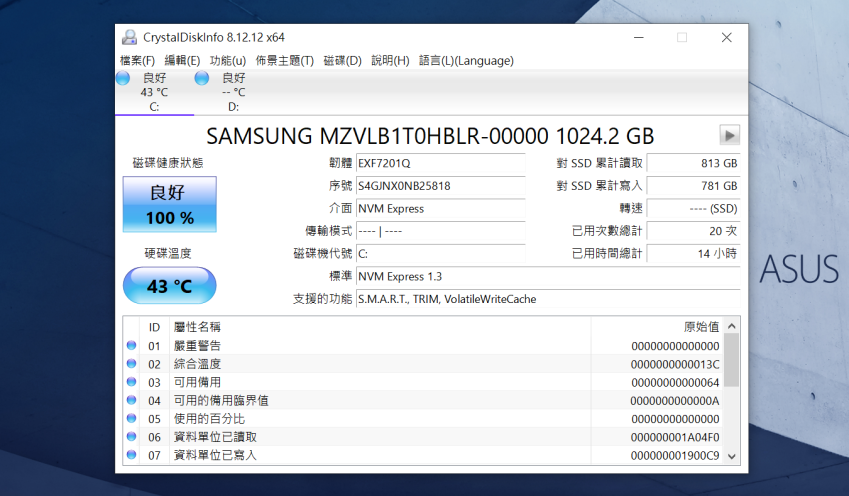The image size is (849, 496).
Task: Click status orb of attribute 07 資料單位已寫入
Action: (131, 455)
